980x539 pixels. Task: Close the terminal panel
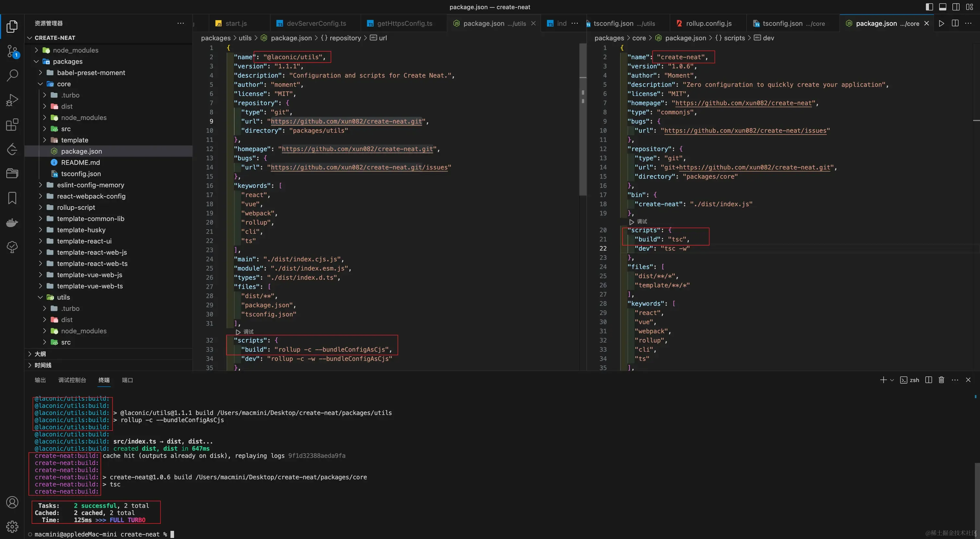(x=968, y=380)
